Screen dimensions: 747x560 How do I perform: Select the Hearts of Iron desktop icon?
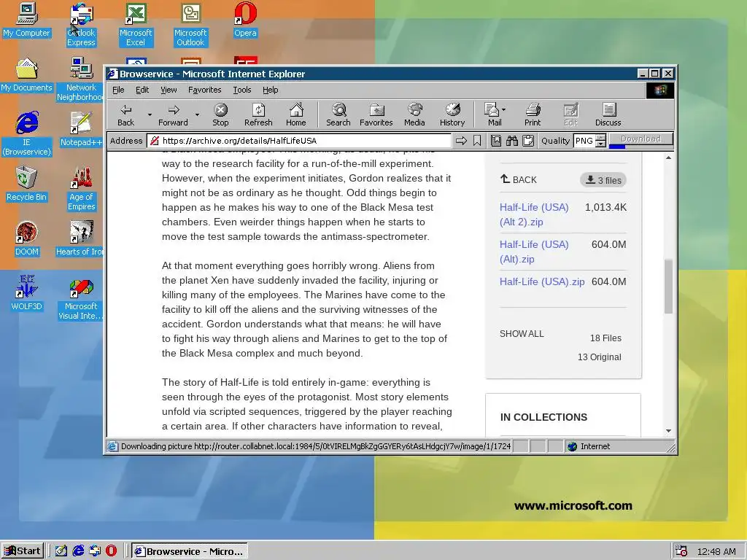79,238
